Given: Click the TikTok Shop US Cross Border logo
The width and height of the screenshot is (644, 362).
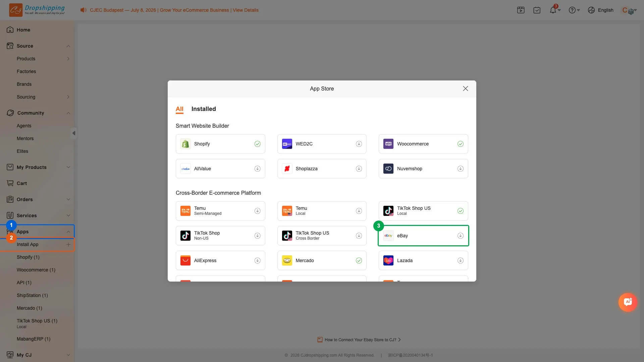Looking at the screenshot, I should pyautogui.click(x=287, y=236).
